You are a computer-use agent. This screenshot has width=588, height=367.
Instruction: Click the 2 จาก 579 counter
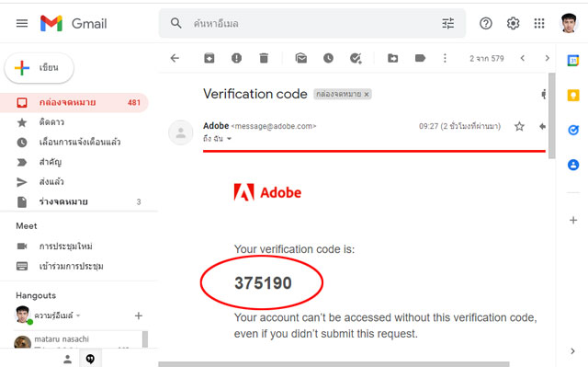coord(486,59)
